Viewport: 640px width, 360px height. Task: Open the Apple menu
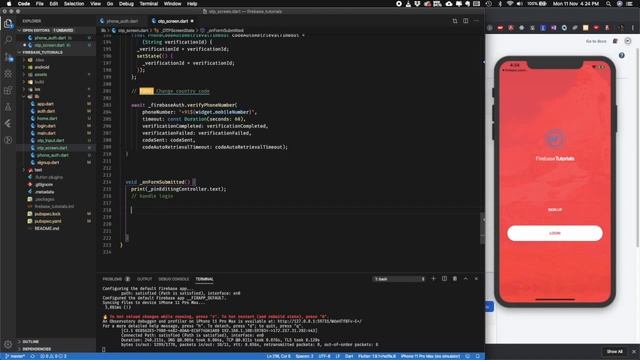[9, 4]
